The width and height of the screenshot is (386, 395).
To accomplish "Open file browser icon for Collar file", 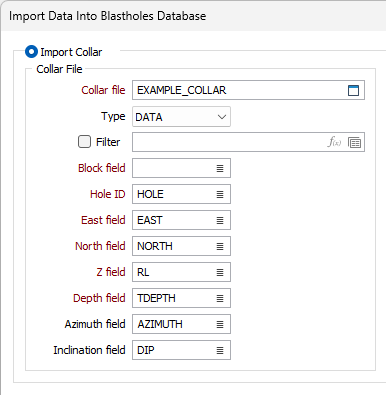I will click(x=353, y=90).
